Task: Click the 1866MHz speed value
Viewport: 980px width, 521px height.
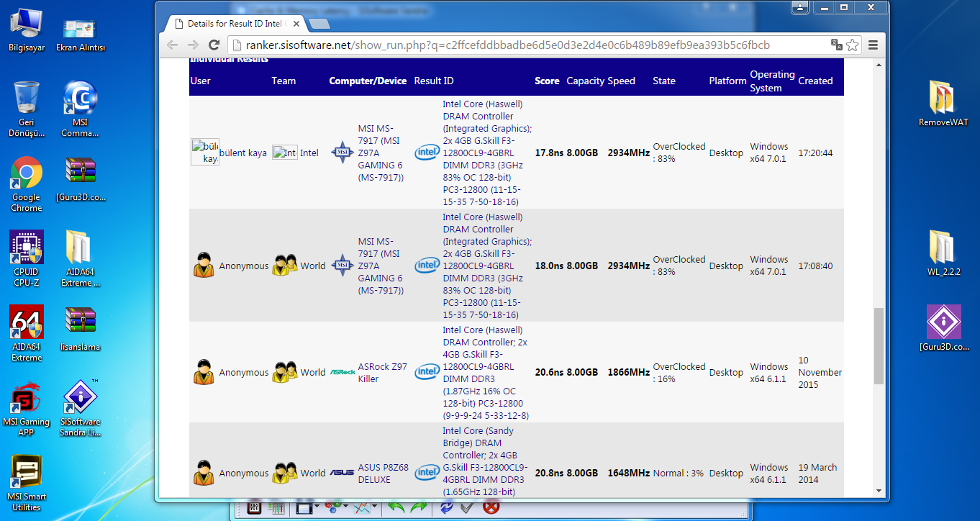Action: click(x=628, y=372)
